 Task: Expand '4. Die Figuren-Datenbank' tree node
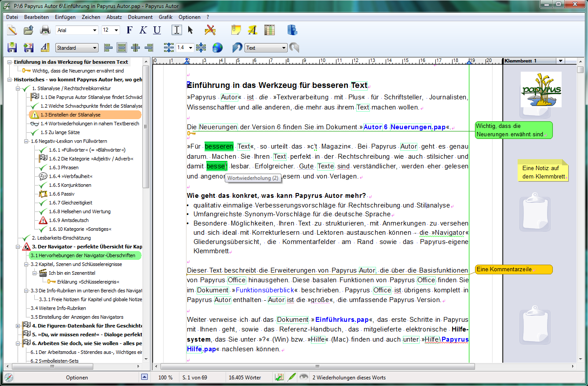pyautogui.click(x=18, y=326)
